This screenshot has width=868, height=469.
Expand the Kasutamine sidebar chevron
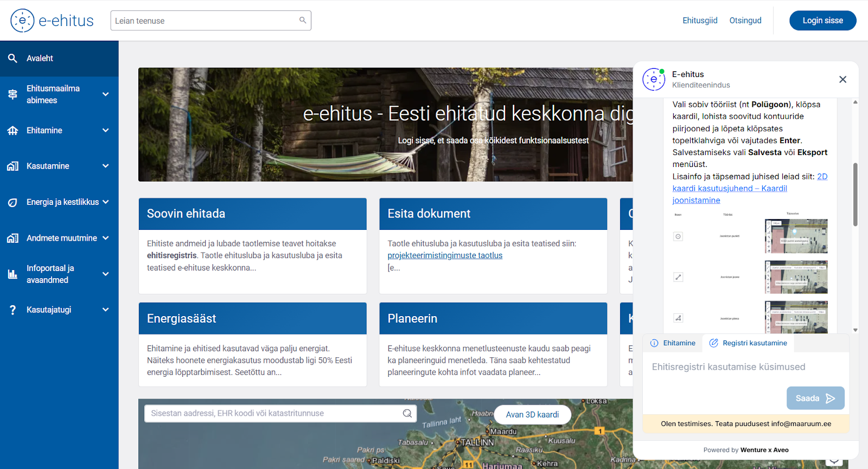coord(106,166)
